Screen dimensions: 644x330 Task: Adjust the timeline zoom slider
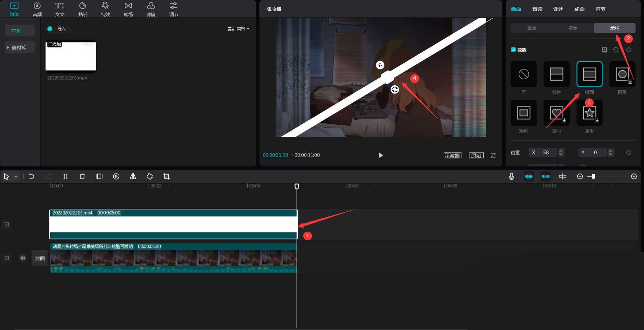[593, 176]
